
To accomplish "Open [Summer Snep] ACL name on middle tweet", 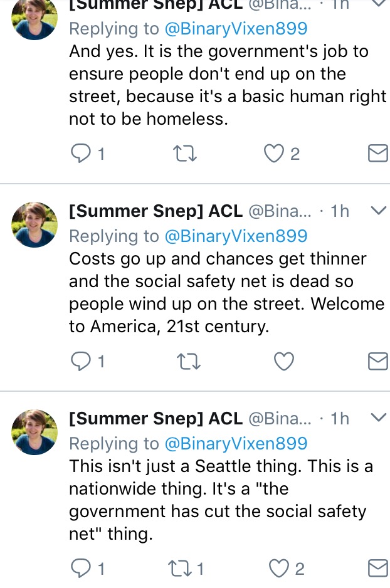I will click(x=155, y=211).
